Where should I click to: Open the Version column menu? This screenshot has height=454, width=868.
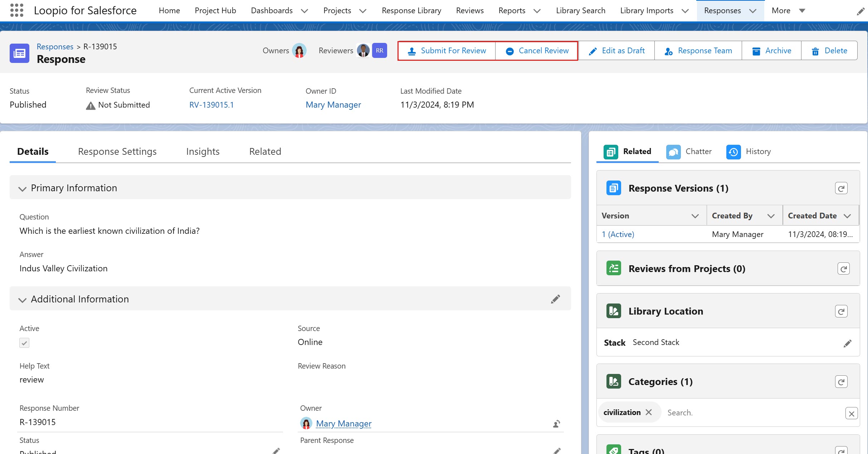click(695, 216)
